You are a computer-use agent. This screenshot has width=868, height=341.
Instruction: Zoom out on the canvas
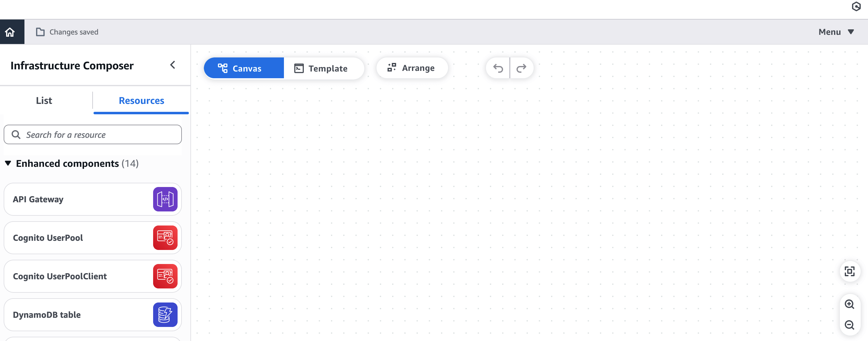click(849, 325)
